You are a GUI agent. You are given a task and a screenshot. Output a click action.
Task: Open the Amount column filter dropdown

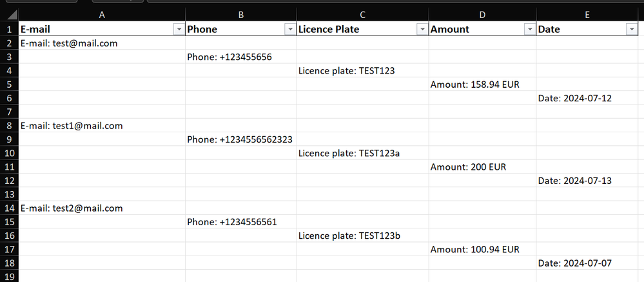point(529,29)
